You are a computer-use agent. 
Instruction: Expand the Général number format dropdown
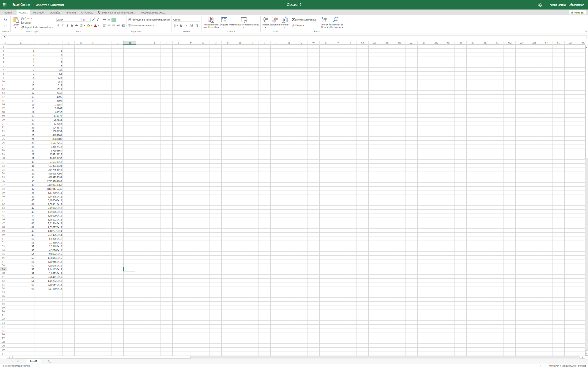tap(199, 20)
